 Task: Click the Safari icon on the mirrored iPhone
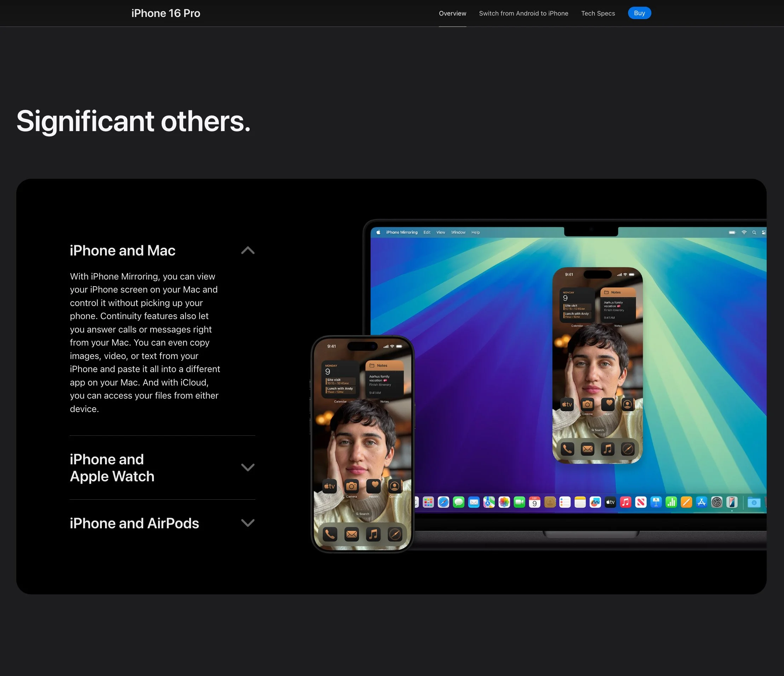click(x=628, y=449)
